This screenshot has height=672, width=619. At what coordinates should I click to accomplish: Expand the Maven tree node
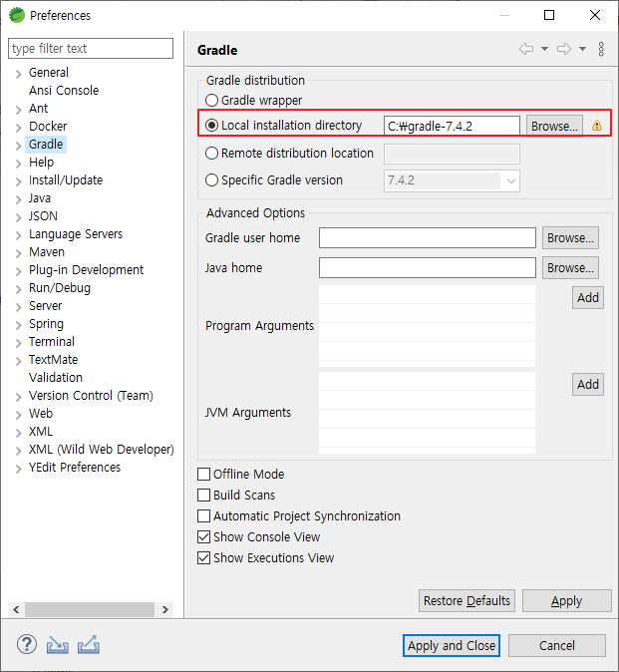(x=18, y=253)
